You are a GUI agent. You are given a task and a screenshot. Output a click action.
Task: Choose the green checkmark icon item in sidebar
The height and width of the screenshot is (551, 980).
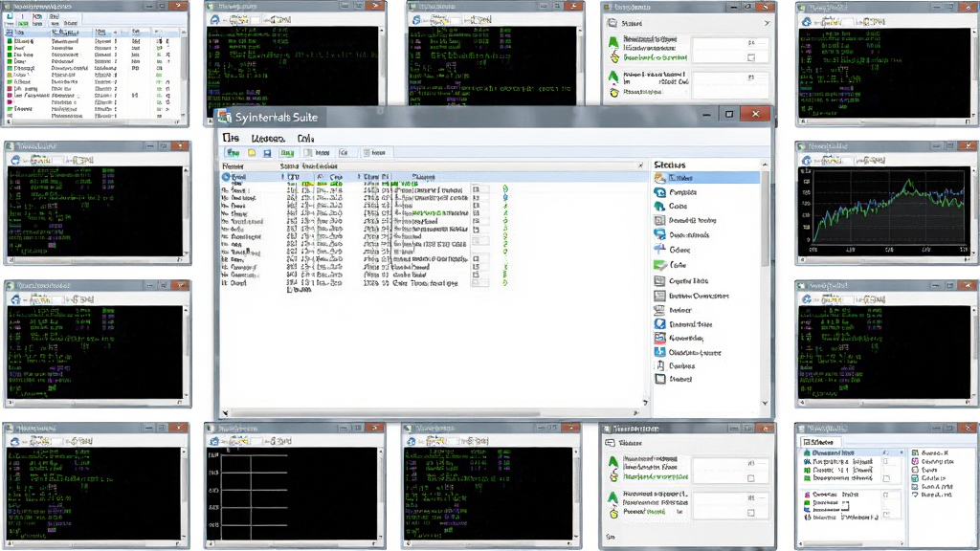660,265
